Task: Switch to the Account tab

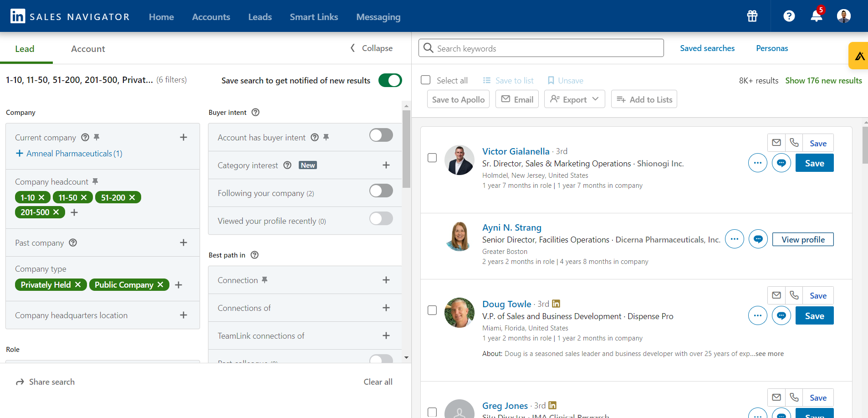Action: 88,49
